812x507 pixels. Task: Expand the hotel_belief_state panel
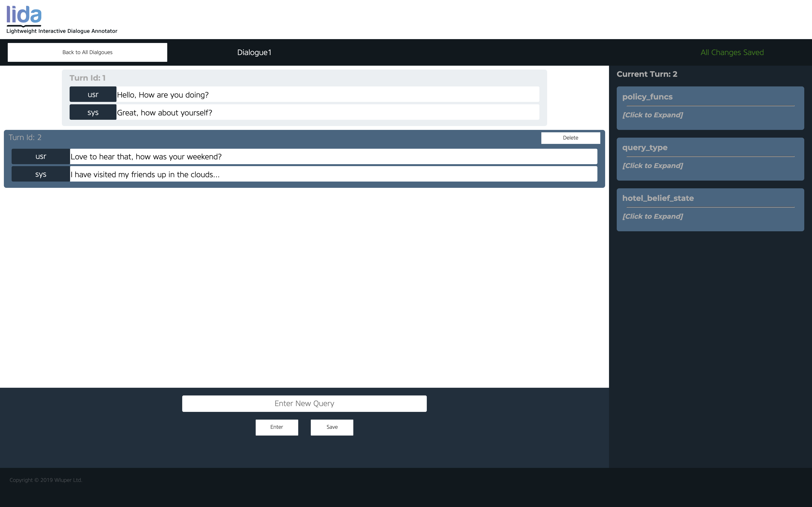click(652, 216)
